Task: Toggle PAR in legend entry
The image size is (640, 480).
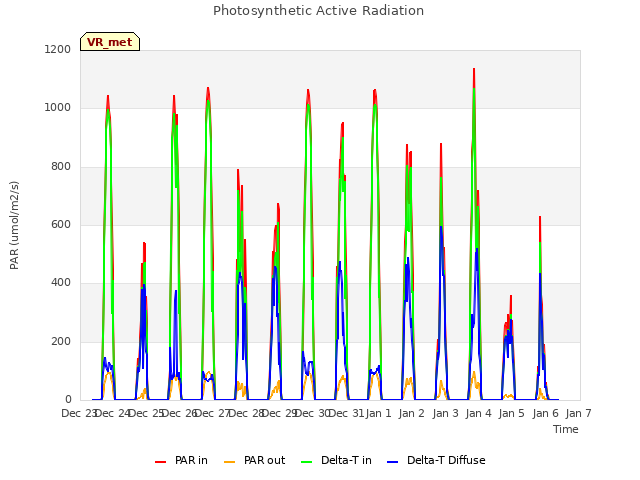Action: pyautogui.click(x=181, y=460)
